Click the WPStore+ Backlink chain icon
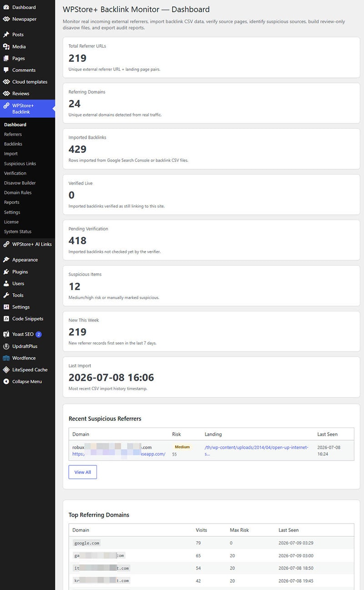364x590 pixels. [6, 106]
